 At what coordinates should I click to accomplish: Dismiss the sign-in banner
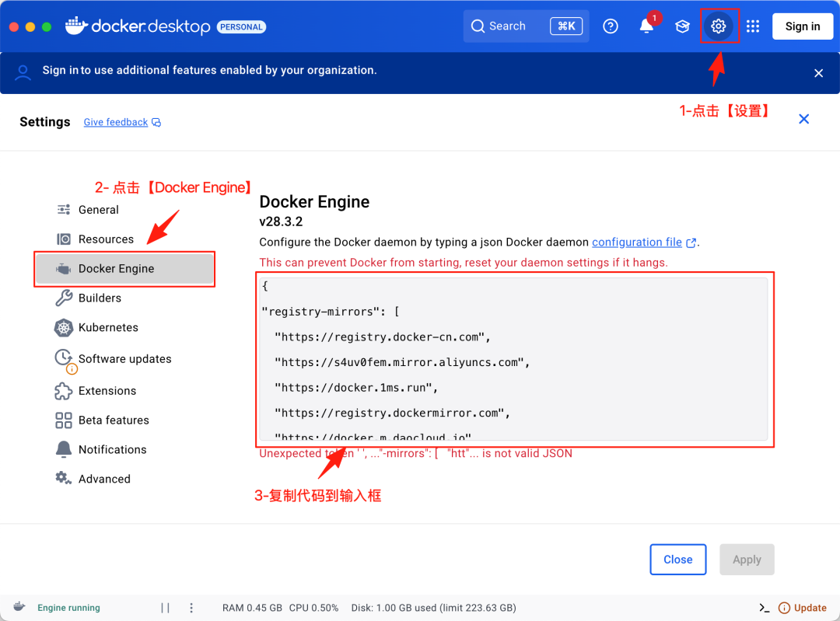click(818, 73)
